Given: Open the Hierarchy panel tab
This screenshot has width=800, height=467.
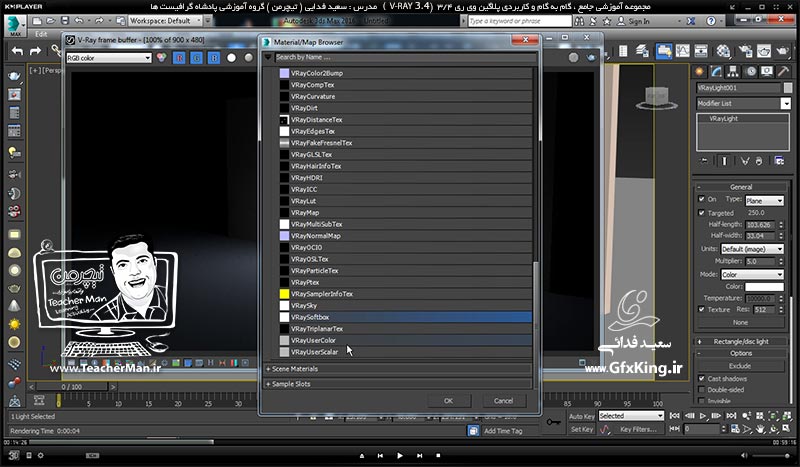Looking at the screenshot, I should point(733,71).
